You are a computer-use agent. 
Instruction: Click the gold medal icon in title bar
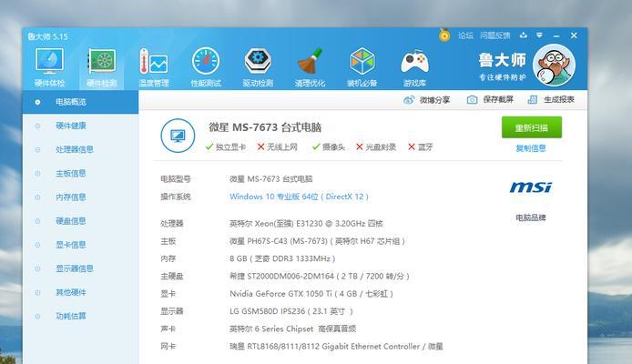pos(444,35)
